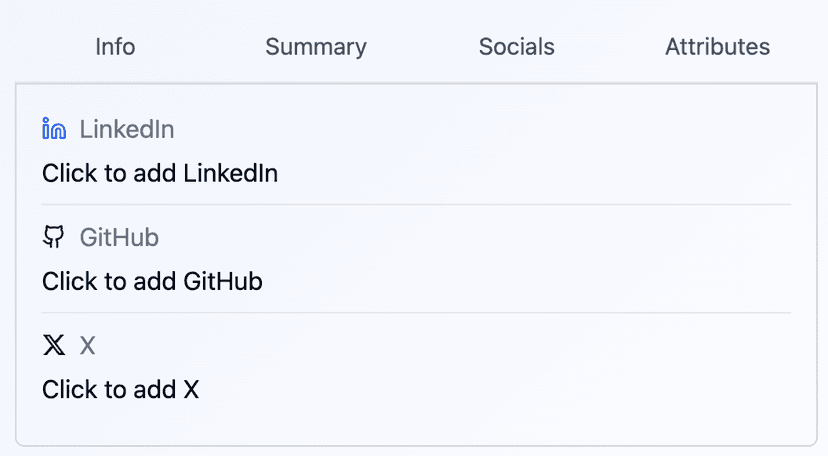The image size is (828, 456).
Task: Open the Summary tab
Action: coord(316,47)
